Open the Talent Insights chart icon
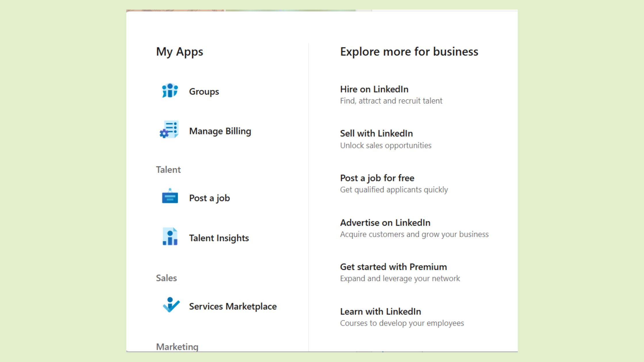644x362 pixels. pyautogui.click(x=170, y=236)
